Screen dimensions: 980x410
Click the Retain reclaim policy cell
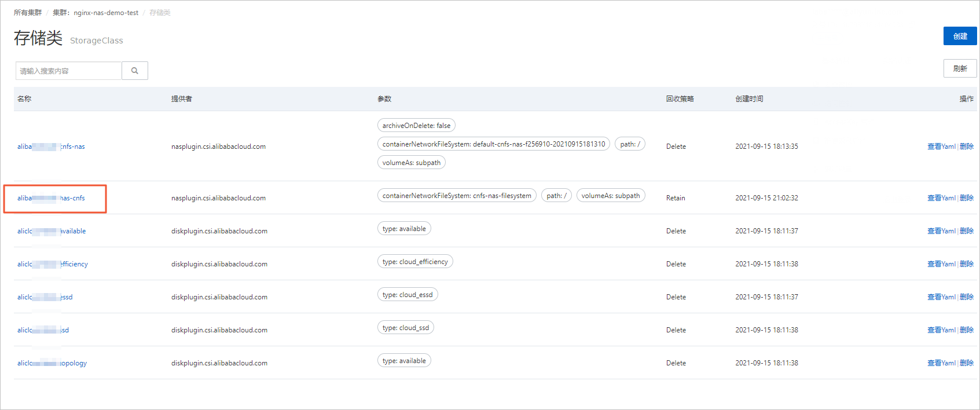676,198
